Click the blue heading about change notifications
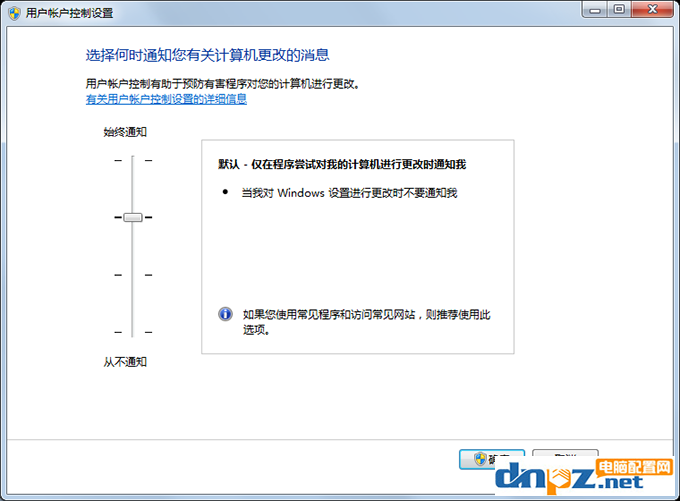This screenshot has height=501, width=680. click(x=207, y=55)
